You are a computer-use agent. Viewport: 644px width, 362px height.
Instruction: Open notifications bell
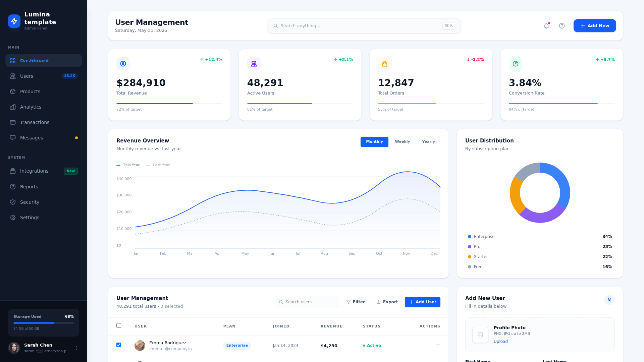546,26
